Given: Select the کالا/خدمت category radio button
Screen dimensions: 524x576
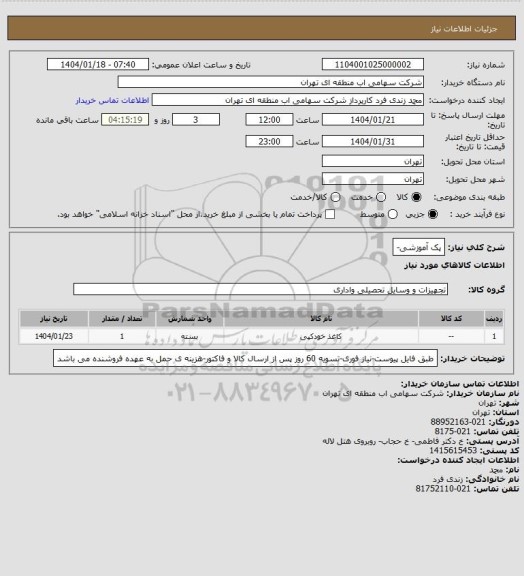Looking at the screenshot, I should point(335,197).
